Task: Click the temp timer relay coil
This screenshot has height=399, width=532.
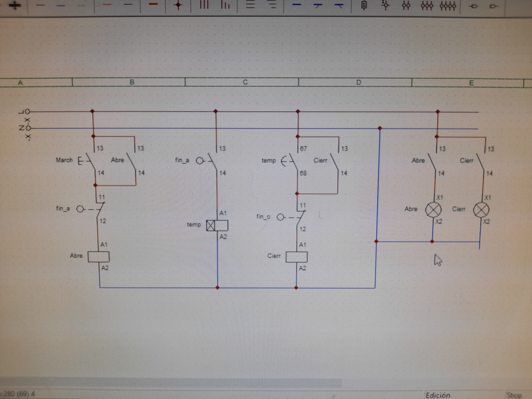Action: [x=217, y=226]
